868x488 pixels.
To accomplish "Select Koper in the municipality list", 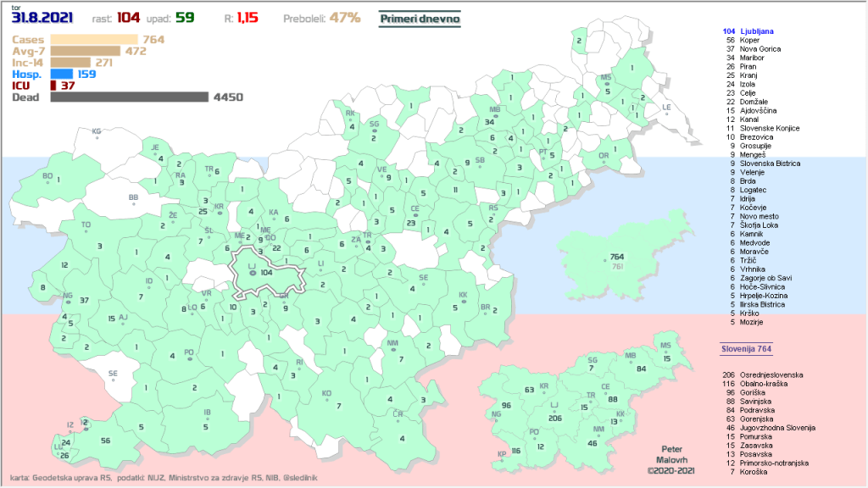I will [748, 41].
